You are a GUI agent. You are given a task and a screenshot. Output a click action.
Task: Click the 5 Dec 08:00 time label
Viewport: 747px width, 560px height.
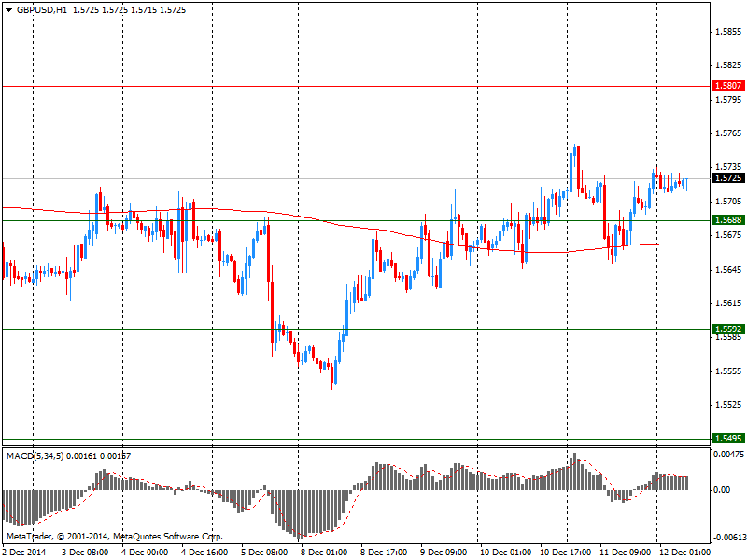(264, 553)
